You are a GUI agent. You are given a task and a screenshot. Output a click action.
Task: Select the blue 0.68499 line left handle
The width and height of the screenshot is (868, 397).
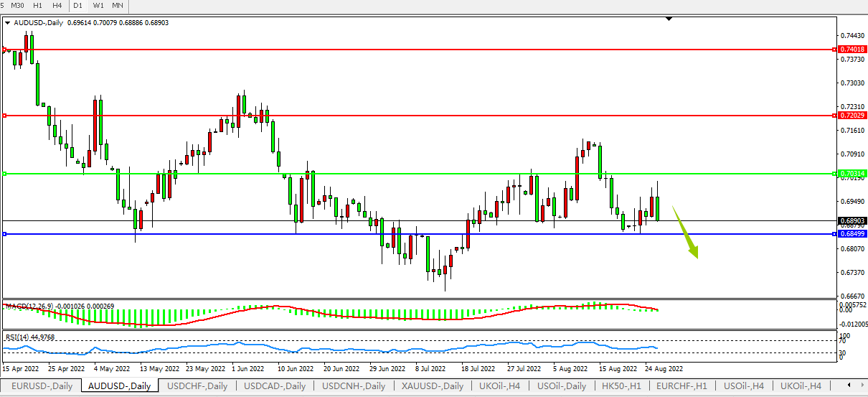4,234
